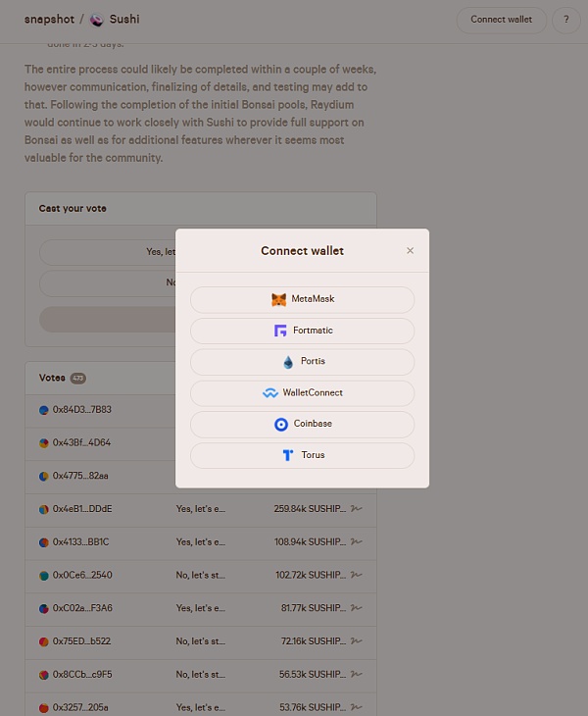
Task: Open voter 0x84D3...7B83 profile
Action: coord(81,410)
